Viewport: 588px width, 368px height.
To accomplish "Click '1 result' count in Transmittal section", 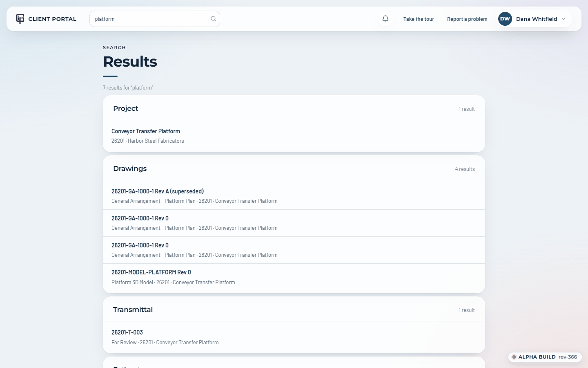I will pyautogui.click(x=467, y=310).
